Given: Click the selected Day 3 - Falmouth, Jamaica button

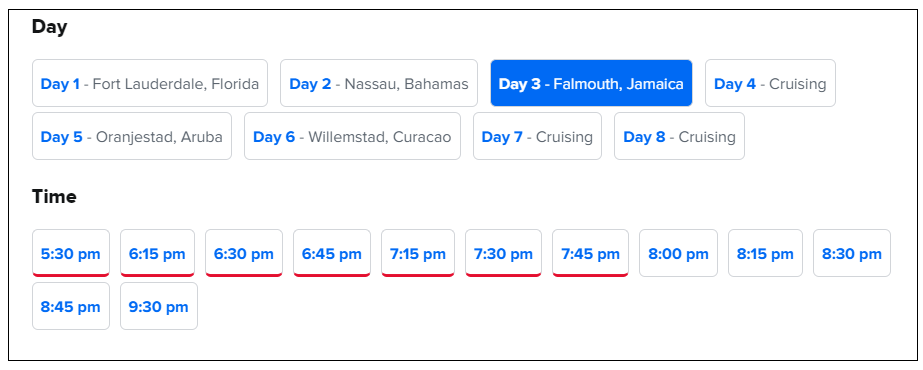Looking at the screenshot, I should [x=591, y=83].
